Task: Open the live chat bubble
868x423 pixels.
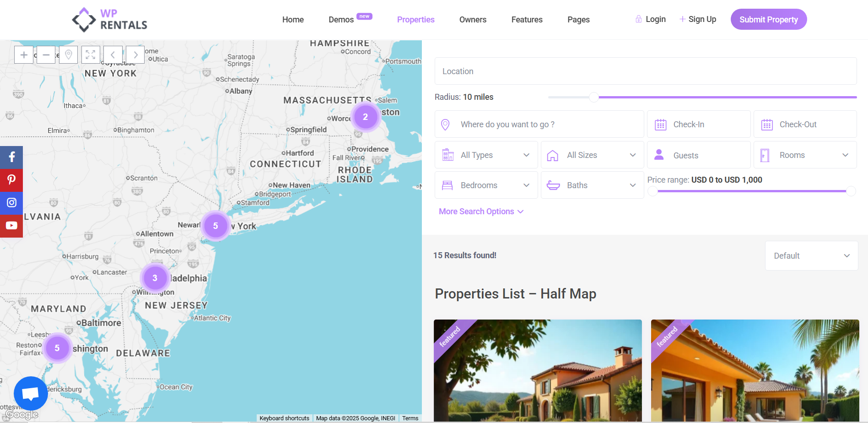Action: pos(31,393)
